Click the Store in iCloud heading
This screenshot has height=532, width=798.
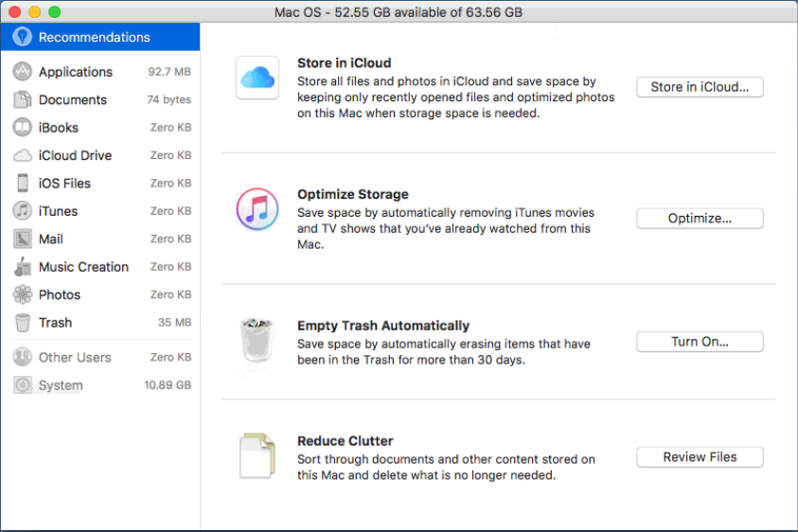tap(344, 63)
